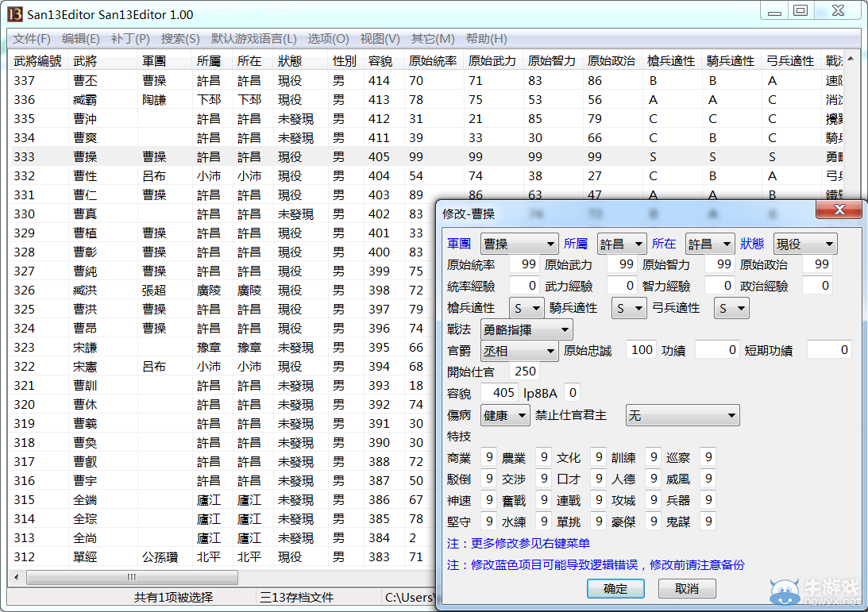Click the San13Editor app icon in title bar

(15, 13)
